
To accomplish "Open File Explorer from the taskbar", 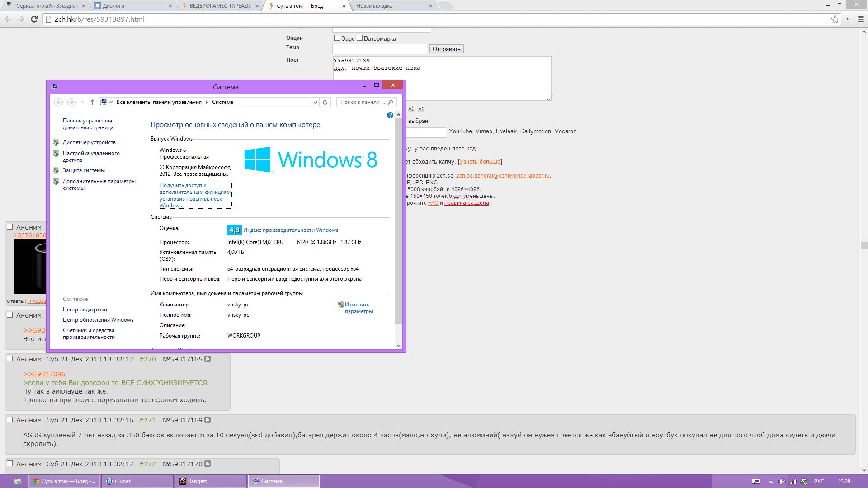I will coord(17,481).
